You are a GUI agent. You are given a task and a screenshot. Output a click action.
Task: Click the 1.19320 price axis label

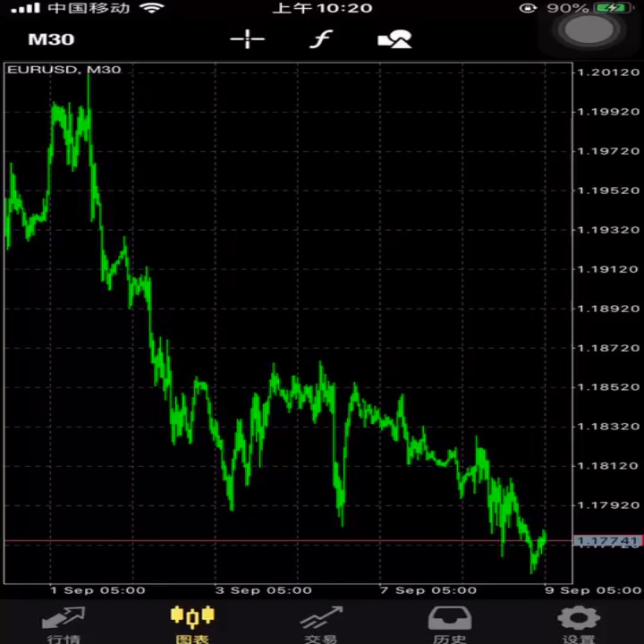point(609,230)
